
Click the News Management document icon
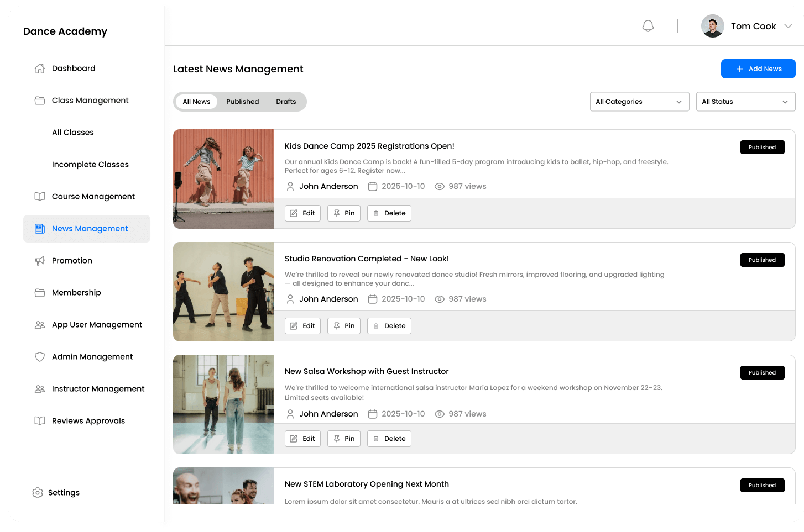pos(39,228)
